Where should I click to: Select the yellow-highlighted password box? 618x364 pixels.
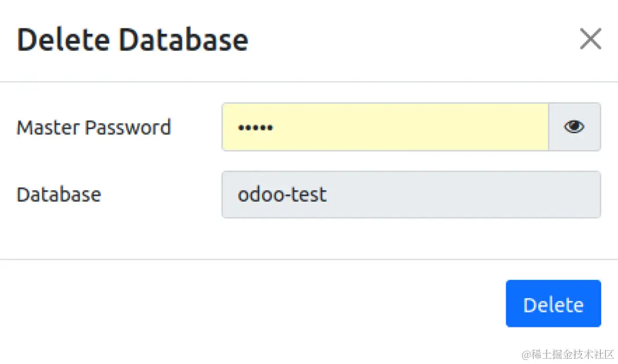point(385,127)
